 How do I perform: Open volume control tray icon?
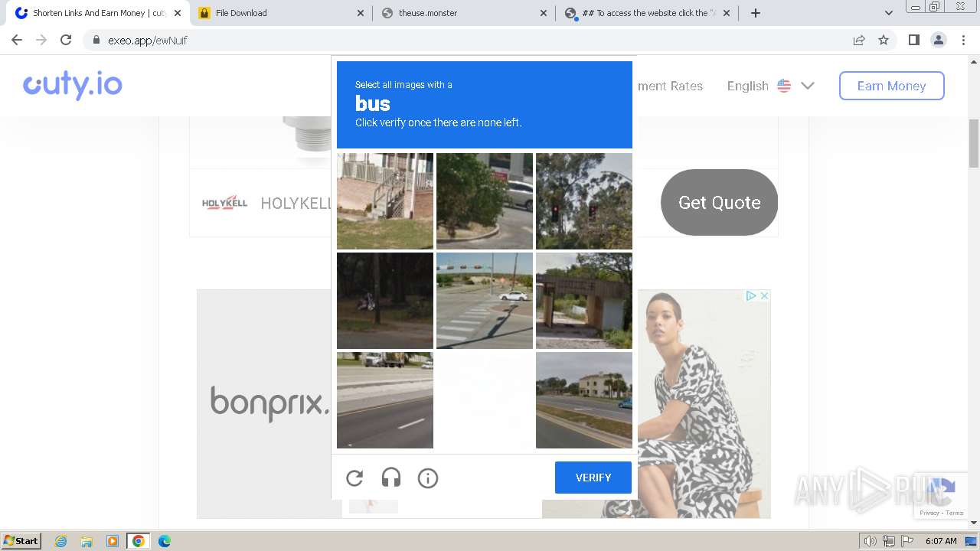870,541
